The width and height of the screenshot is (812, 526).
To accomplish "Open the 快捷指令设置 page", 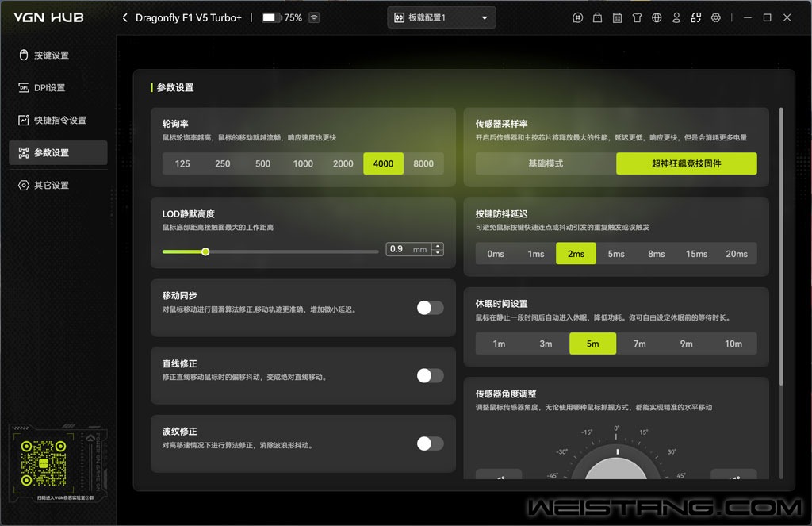I will tap(58, 121).
